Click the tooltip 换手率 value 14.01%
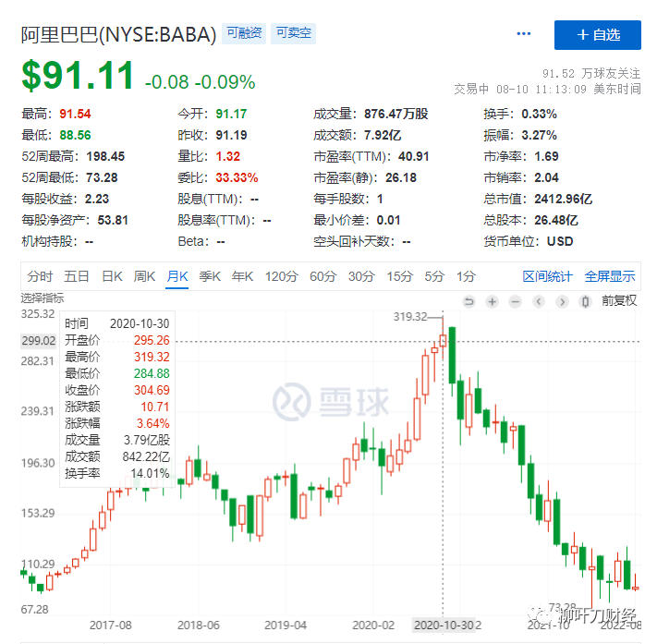This screenshot has width=657, height=644. coord(150,473)
